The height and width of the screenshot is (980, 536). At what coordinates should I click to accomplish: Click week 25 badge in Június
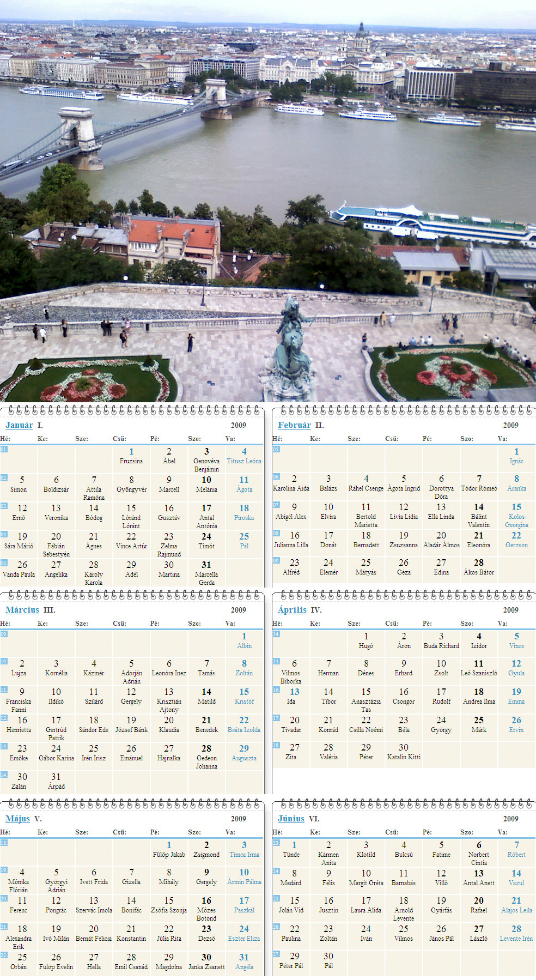(276, 898)
